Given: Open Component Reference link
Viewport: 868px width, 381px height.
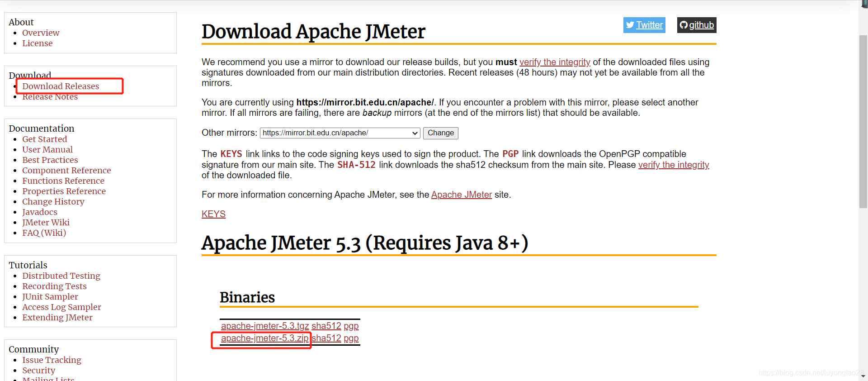Looking at the screenshot, I should (x=66, y=170).
